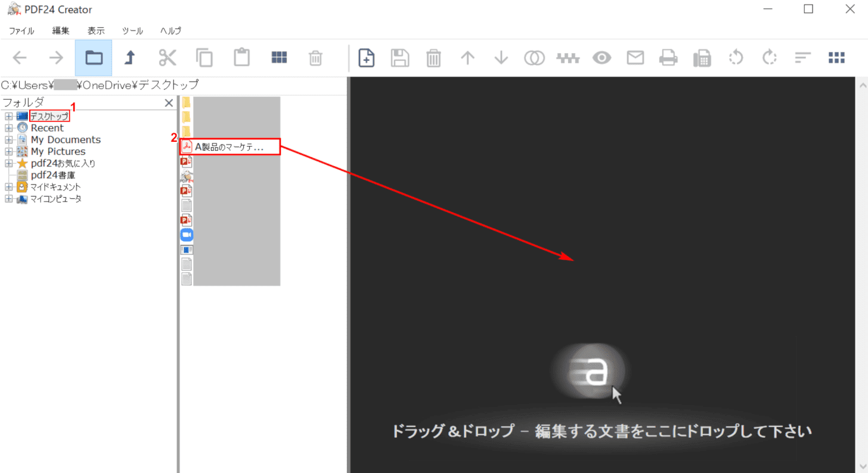The width and height of the screenshot is (868, 473).
Task: Select デスクトップ in folder tree
Action: pos(49,116)
